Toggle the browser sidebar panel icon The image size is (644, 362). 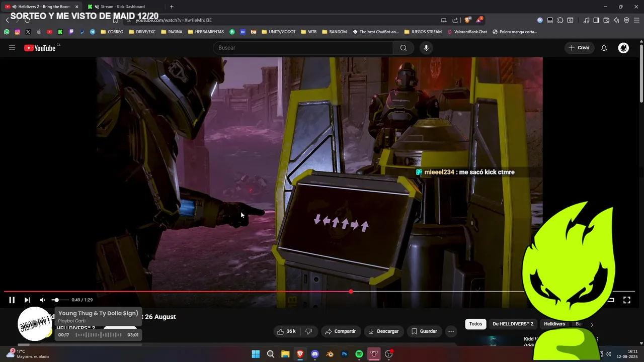coord(596,20)
